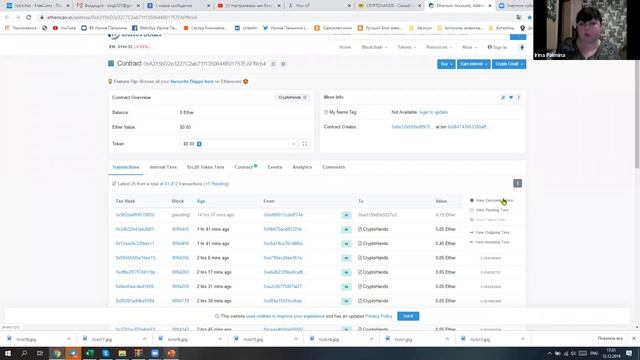Open the Comments tab

[x=333, y=167]
